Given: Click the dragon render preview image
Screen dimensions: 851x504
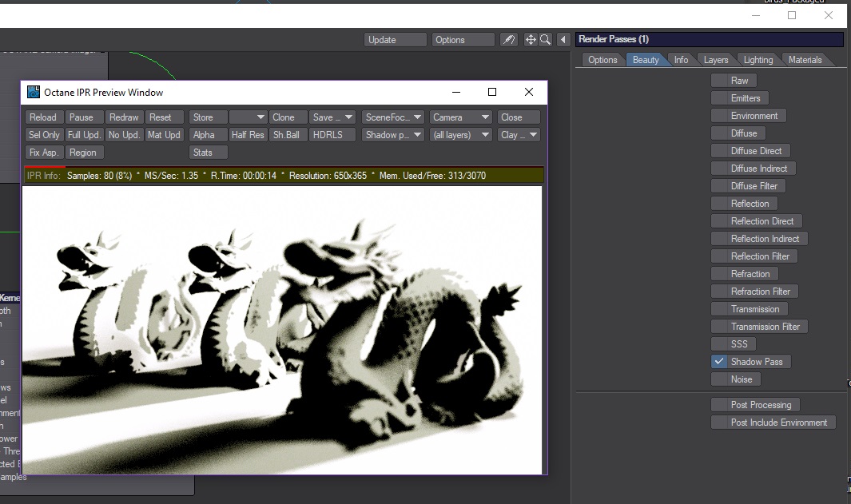Looking at the screenshot, I should coord(282,330).
